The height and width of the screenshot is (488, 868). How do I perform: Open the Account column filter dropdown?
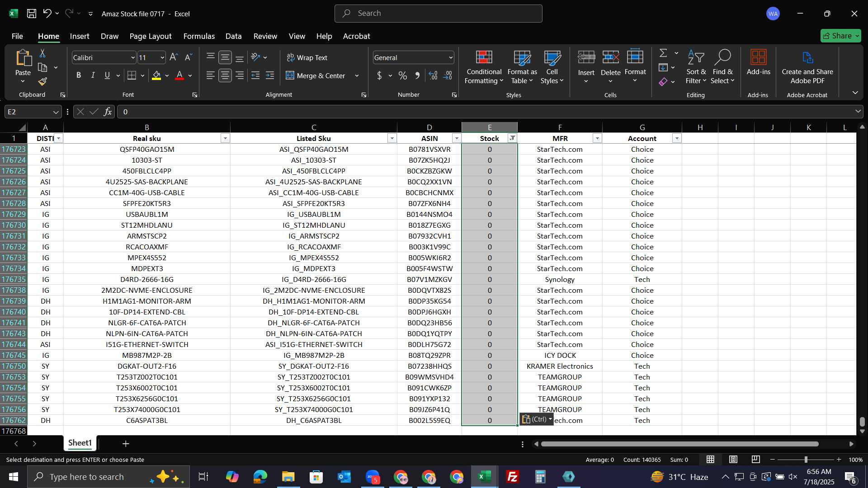(x=677, y=138)
